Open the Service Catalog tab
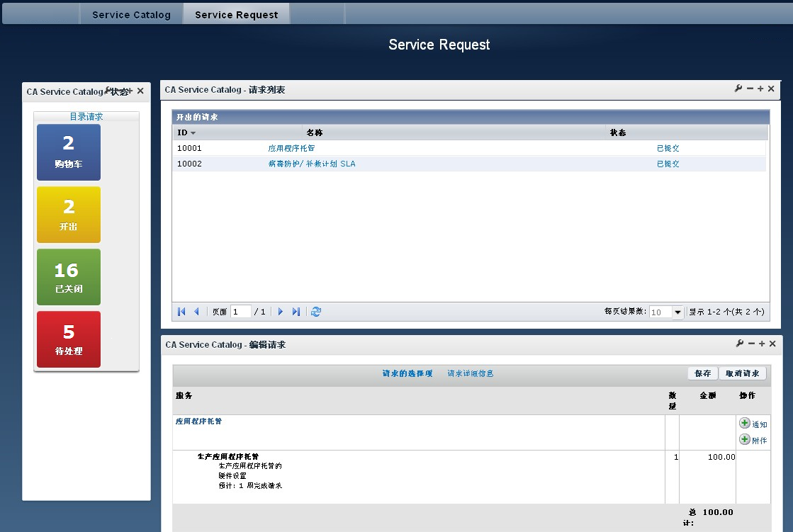This screenshot has height=532, width=793. click(x=131, y=15)
